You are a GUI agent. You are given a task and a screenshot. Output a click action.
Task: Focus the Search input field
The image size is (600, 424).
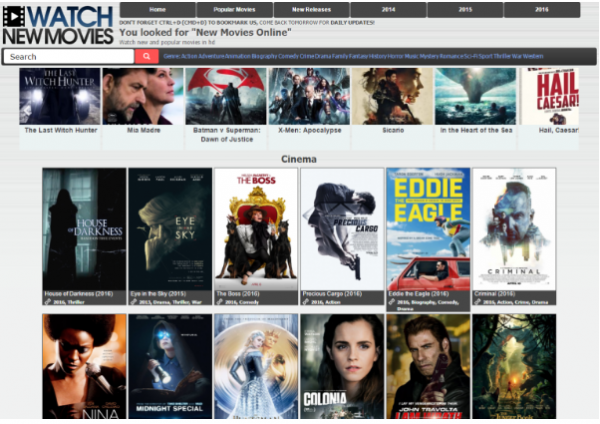(68, 57)
